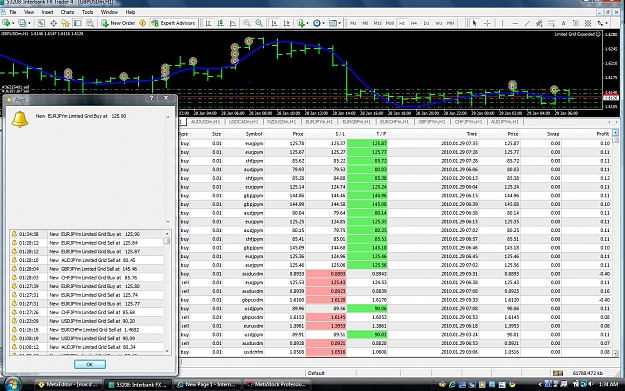Open the Indicators list icon
The height and width of the screenshot is (391, 625).
pyautogui.click(x=301, y=23)
